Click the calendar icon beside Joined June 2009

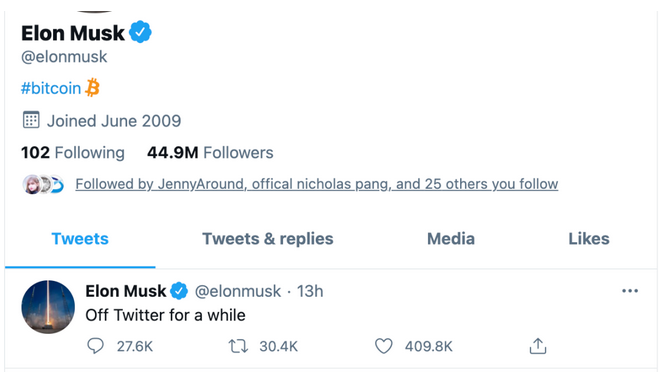coord(31,120)
